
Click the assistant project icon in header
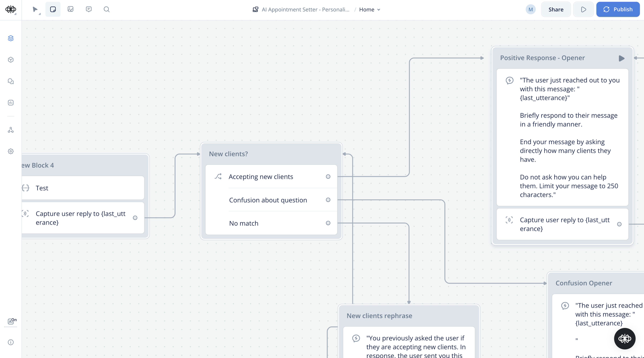click(x=255, y=9)
